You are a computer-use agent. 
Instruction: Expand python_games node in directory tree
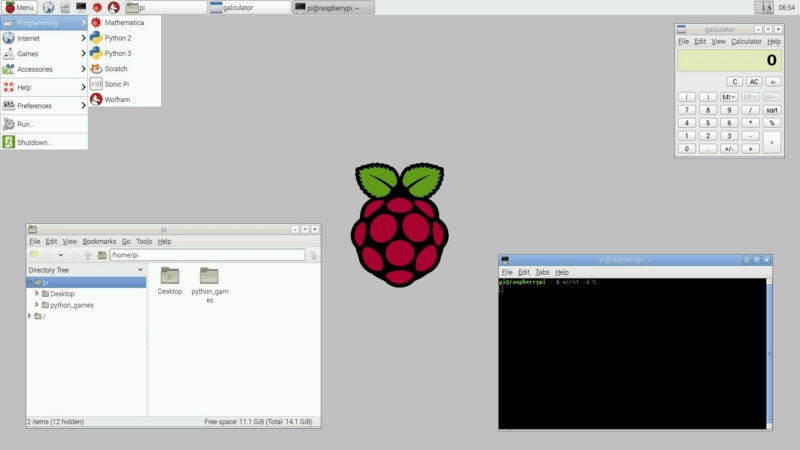coord(37,305)
